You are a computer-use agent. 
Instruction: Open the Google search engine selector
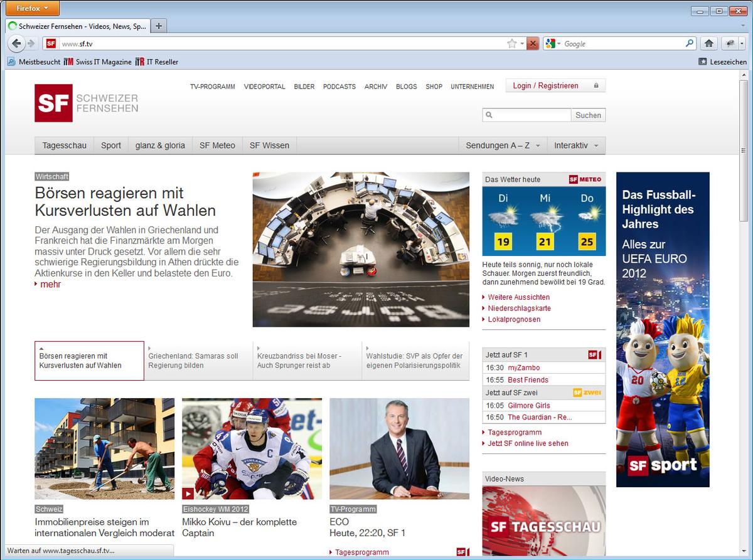tap(553, 44)
